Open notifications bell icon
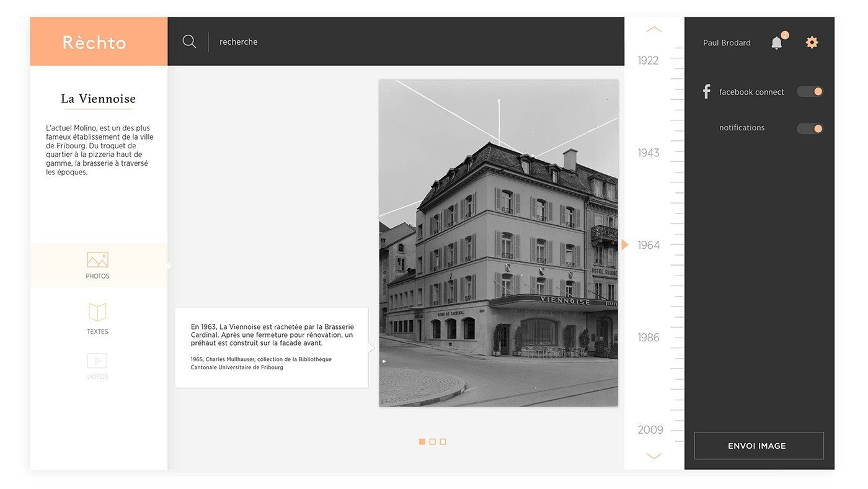This screenshot has width=868, height=489. click(x=777, y=42)
